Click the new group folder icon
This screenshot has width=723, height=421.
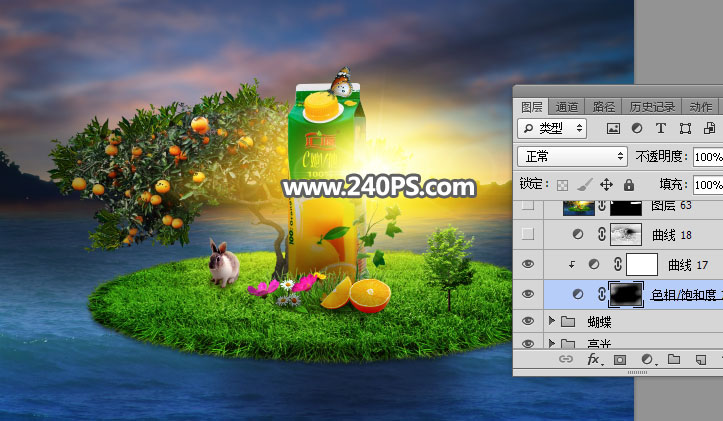click(673, 359)
